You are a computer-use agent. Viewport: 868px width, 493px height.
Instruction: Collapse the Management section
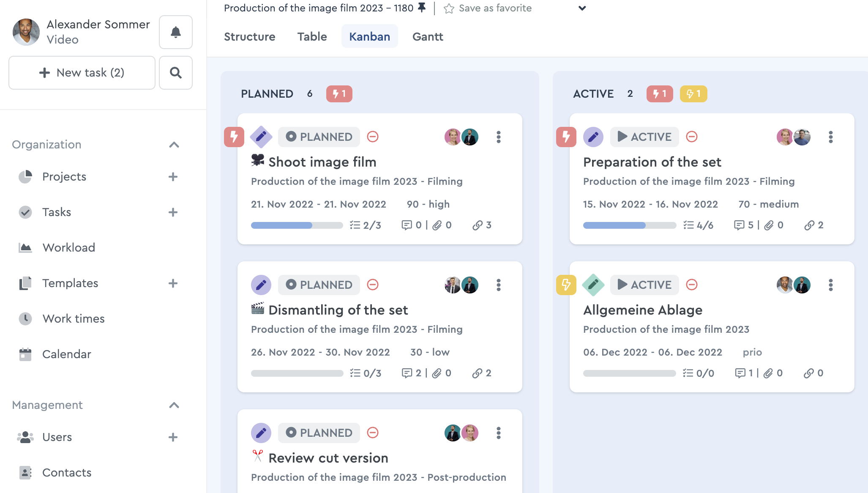tap(174, 405)
